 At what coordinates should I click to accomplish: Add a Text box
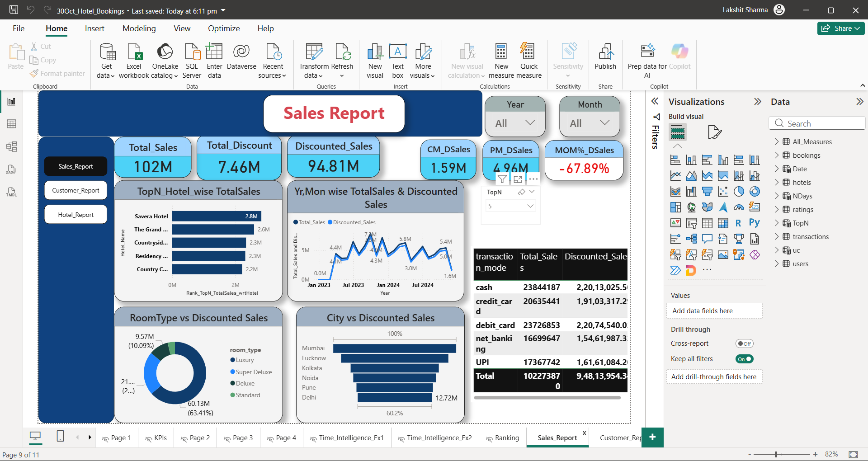pos(398,61)
